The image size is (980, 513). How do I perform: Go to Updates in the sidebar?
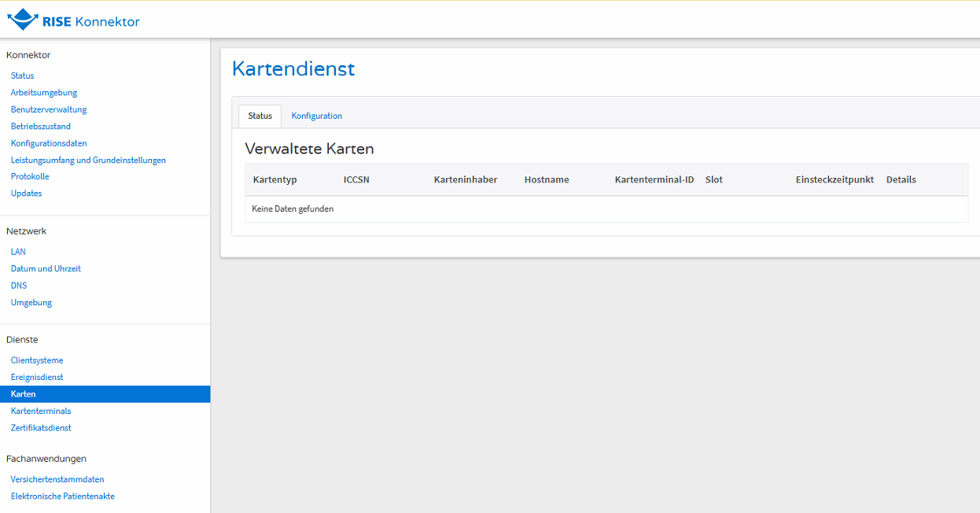click(26, 193)
